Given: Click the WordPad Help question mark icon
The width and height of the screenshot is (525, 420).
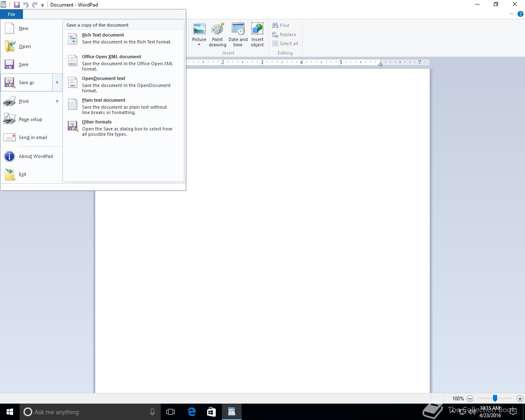Looking at the screenshot, I should 520,14.
